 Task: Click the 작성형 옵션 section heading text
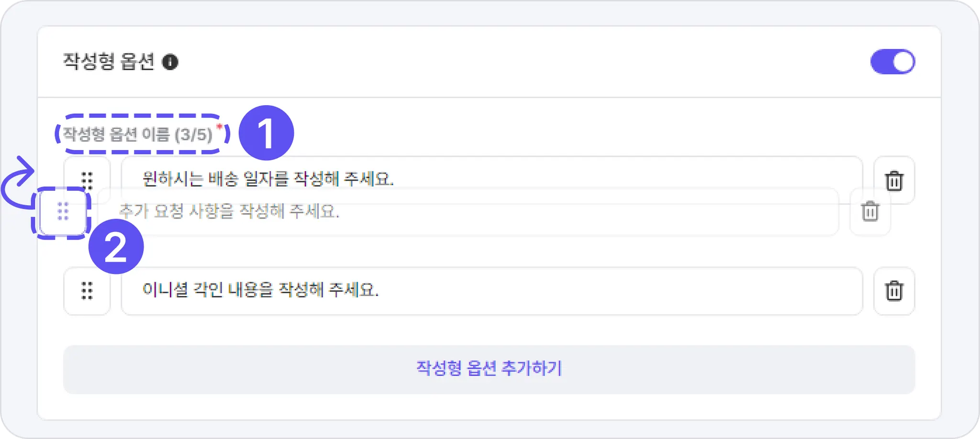click(x=109, y=62)
